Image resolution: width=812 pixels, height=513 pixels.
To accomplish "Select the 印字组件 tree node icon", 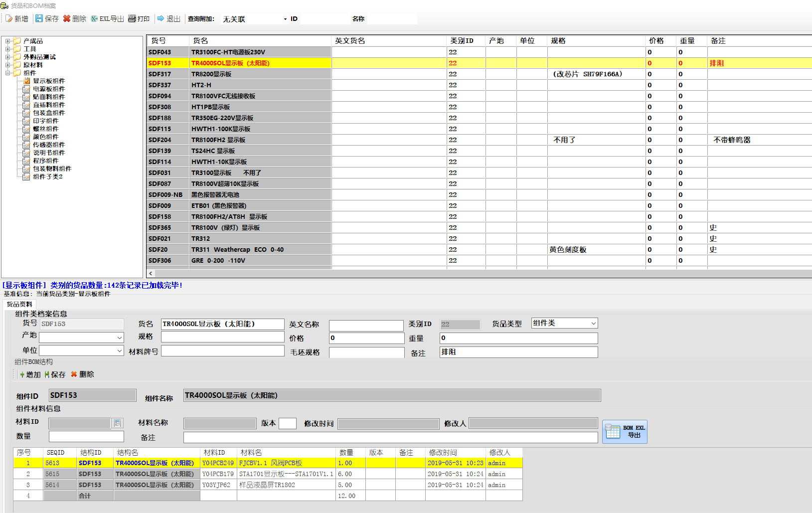I will point(27,121).
